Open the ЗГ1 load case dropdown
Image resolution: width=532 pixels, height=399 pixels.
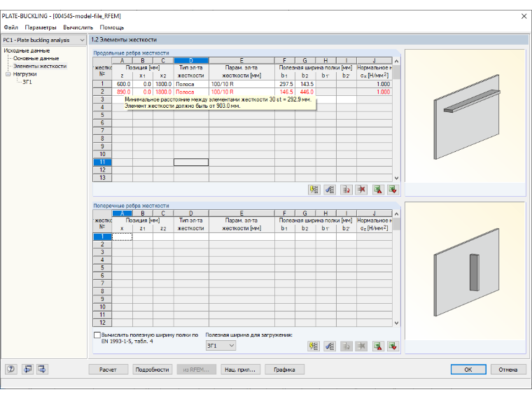click(221, 346)
